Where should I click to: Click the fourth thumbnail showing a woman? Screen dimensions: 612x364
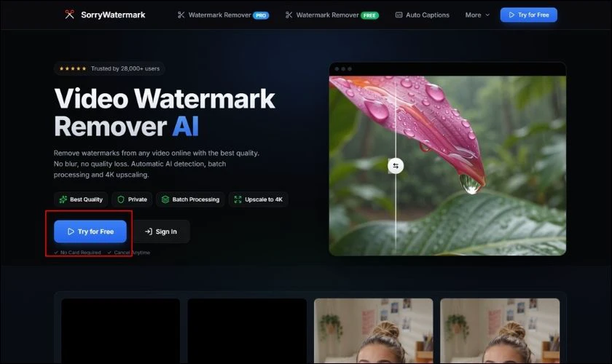[x=500, y=331]
